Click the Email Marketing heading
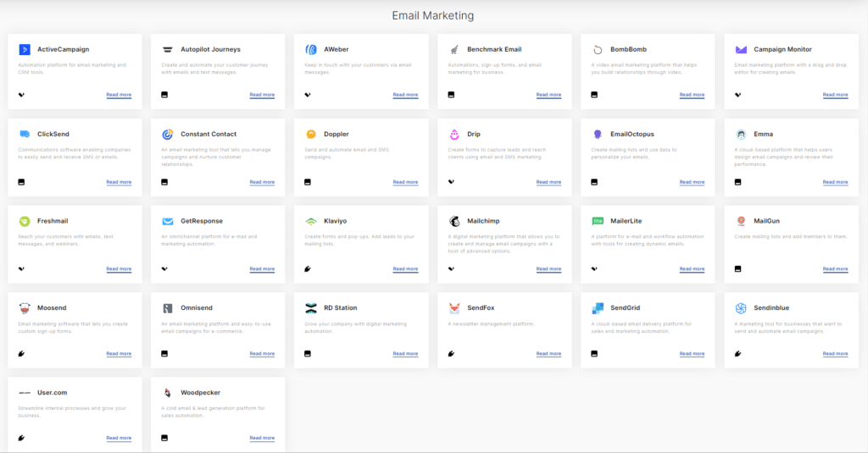 coord(433,15)
